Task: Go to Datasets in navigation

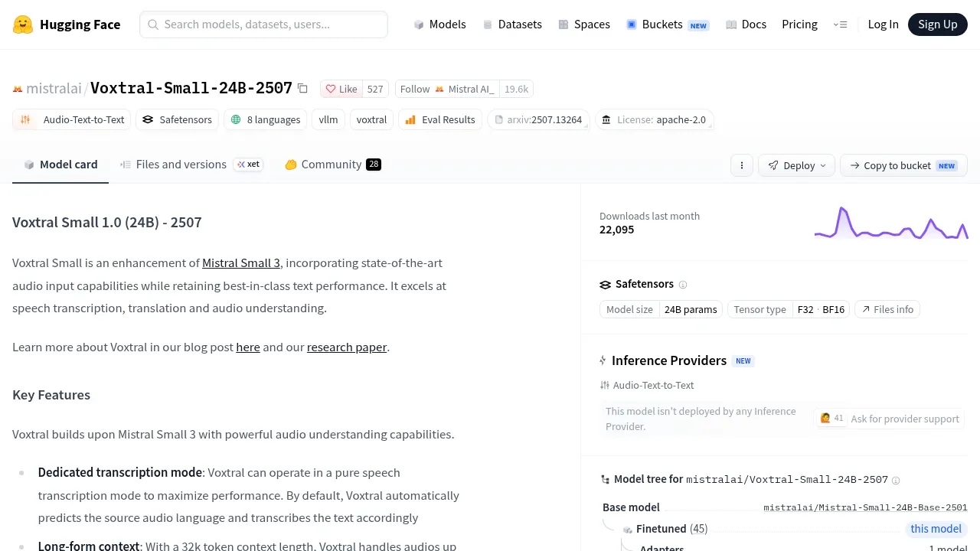Action: 512,24
